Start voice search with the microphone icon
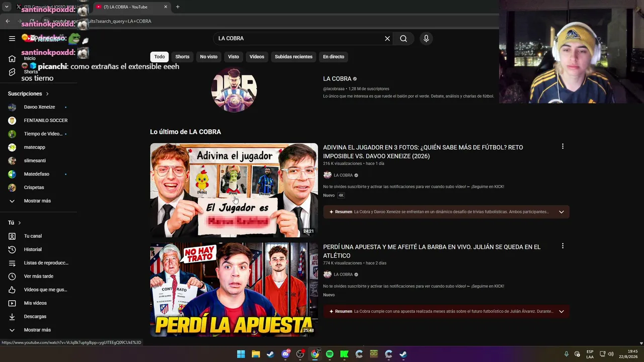Viewport: 644px width, 362px height. (426, 38)
